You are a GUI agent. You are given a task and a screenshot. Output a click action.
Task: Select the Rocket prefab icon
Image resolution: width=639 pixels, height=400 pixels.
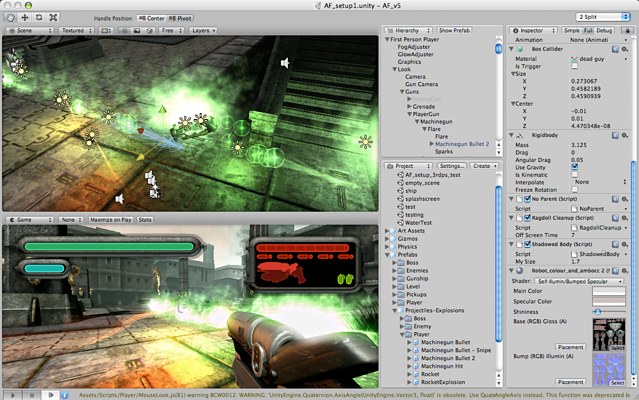click(x=416, y=374)
